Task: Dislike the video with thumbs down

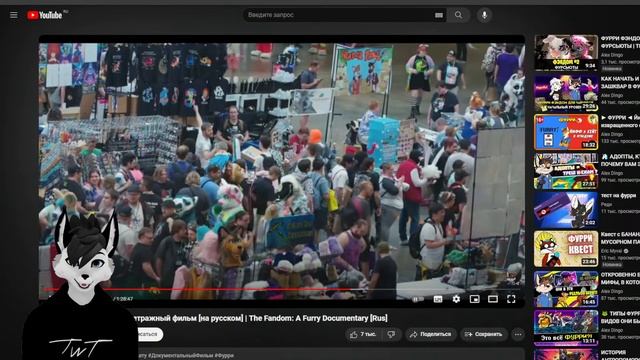Action: point(391,334)
